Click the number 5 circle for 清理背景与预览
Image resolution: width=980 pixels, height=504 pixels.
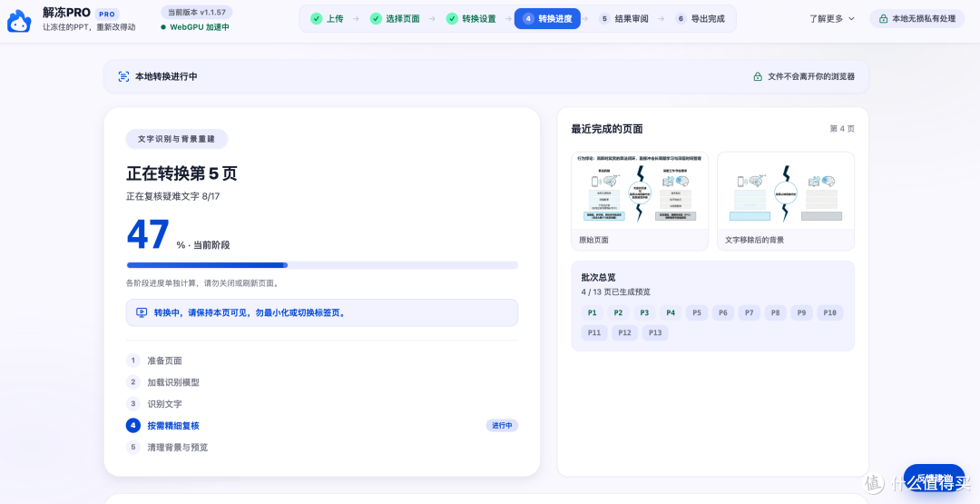click(x=133, y=447)
